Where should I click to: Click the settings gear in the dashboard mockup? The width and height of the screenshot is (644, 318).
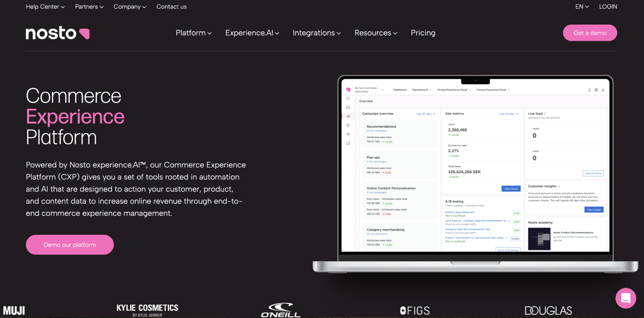pos(596,90)
